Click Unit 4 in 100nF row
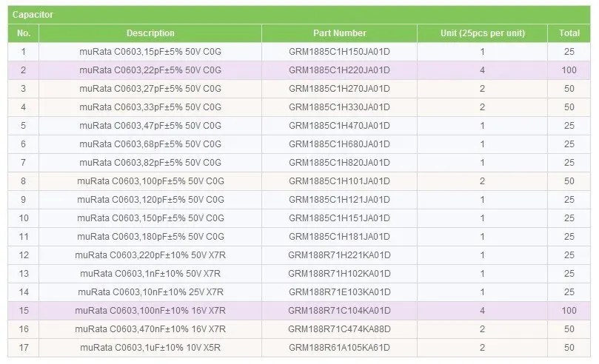This screenshot has height=364, width=599. 482,311
